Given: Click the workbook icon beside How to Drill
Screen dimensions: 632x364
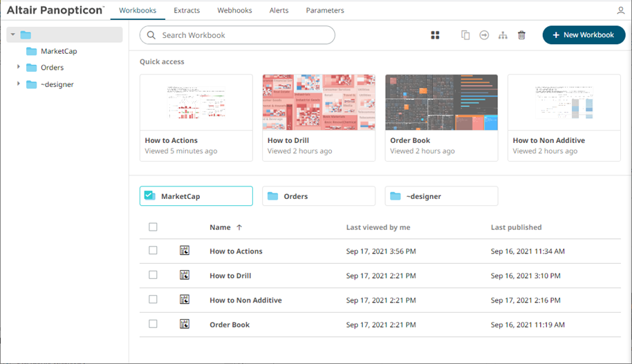Looking at the screenshot, I should (x=185, y=275).
